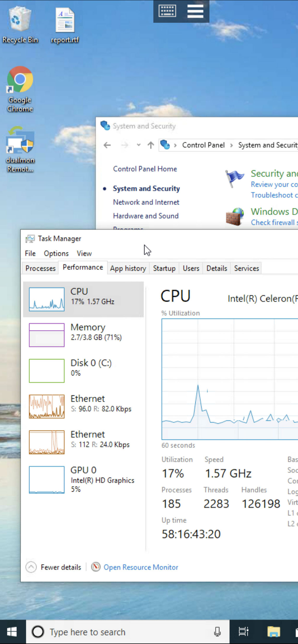
Task: Click the Up arrow in Control Panel navigation
Action: [151, 145]
